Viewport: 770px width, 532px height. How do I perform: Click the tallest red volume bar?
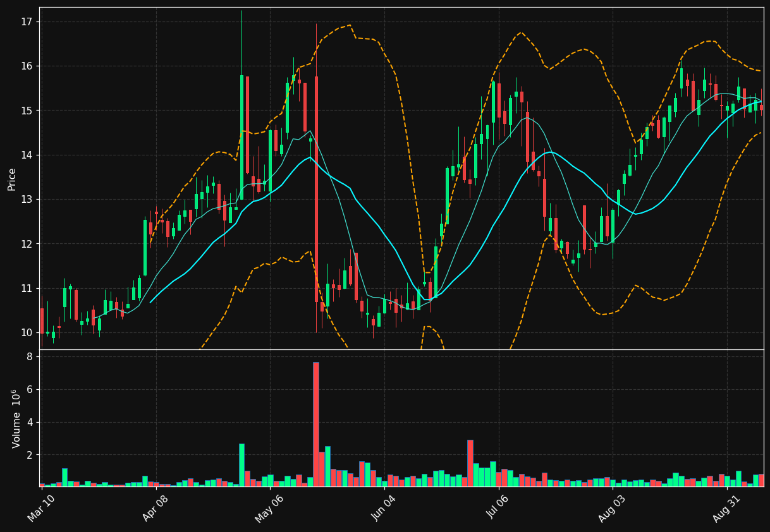point(316,424)
